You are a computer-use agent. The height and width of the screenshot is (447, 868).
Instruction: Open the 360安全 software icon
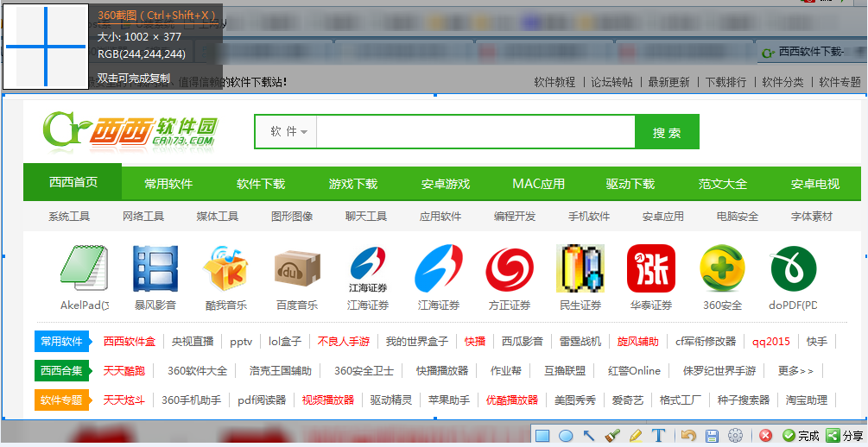click(722, 269)
